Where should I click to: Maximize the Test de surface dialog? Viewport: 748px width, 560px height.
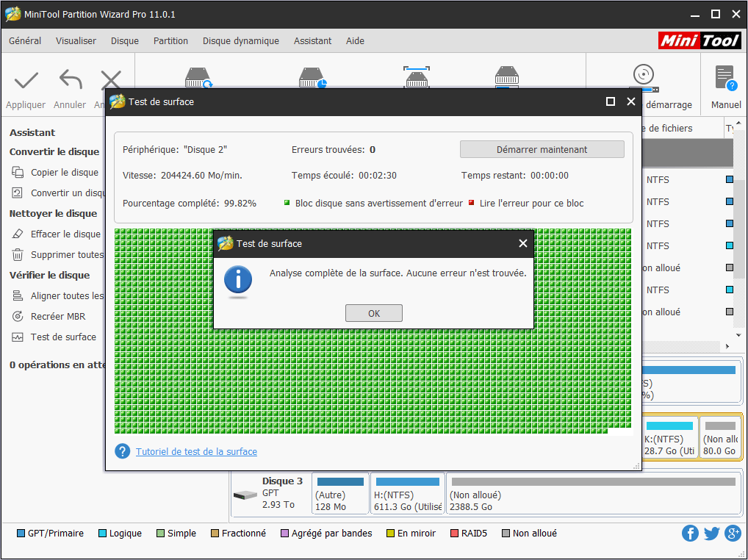610,101
